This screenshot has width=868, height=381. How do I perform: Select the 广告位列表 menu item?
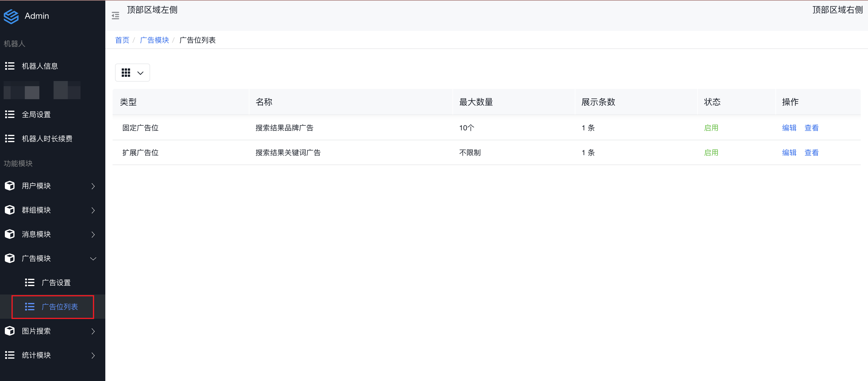59,307
